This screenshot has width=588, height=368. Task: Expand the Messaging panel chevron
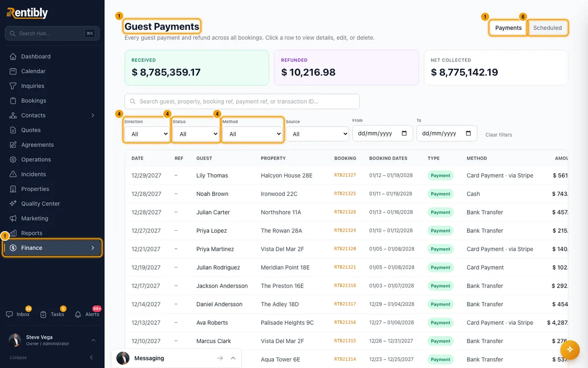[x=233, y=358]
